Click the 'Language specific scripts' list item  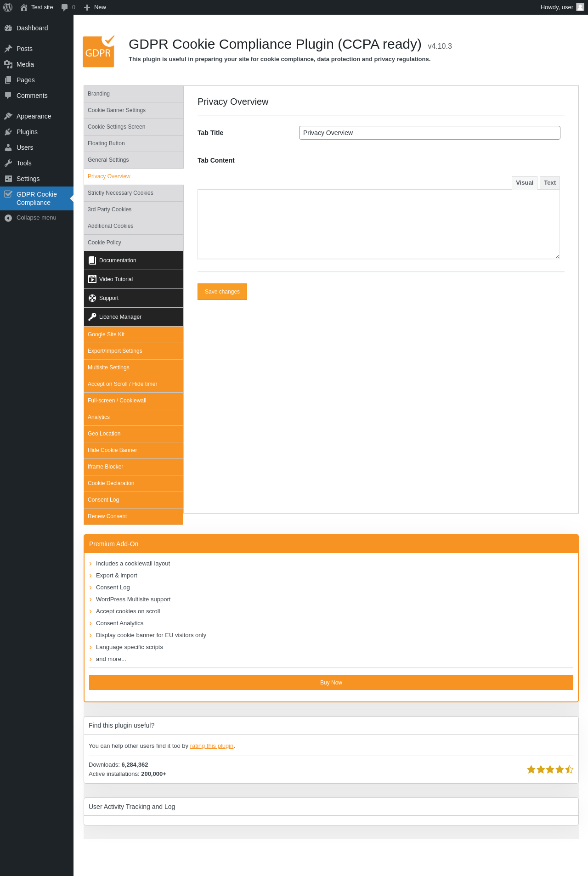point(130,647)
